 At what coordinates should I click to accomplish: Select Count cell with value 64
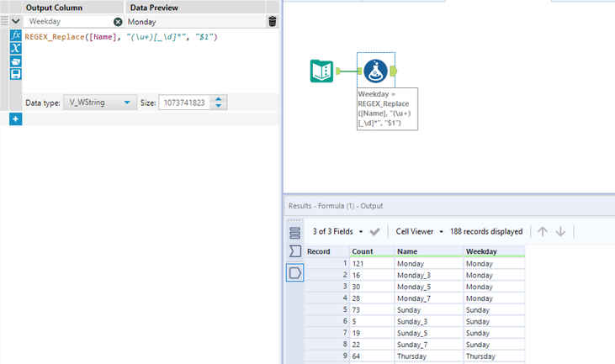(x=372, y=356)
